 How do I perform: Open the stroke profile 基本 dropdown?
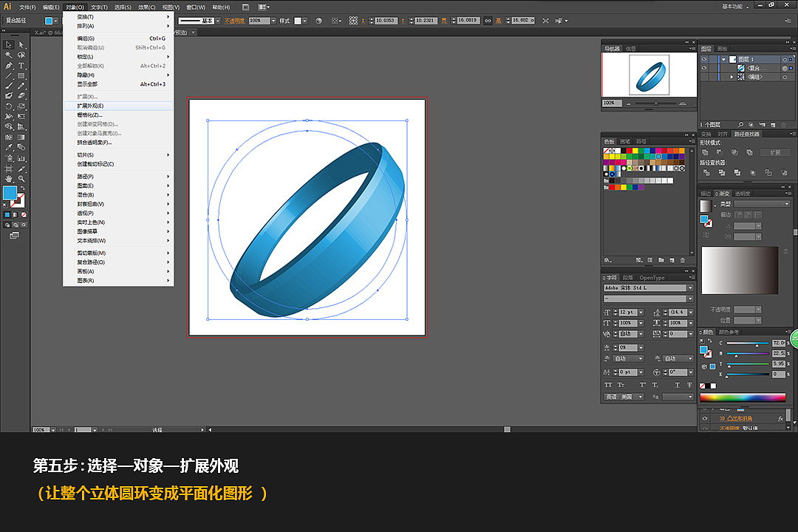(x=218, y=21)
